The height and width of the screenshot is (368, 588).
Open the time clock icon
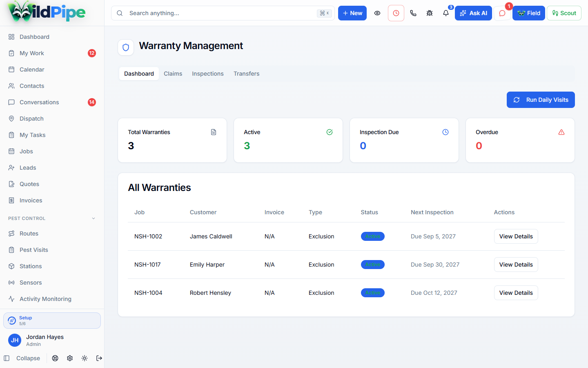[x=396, y=13]
